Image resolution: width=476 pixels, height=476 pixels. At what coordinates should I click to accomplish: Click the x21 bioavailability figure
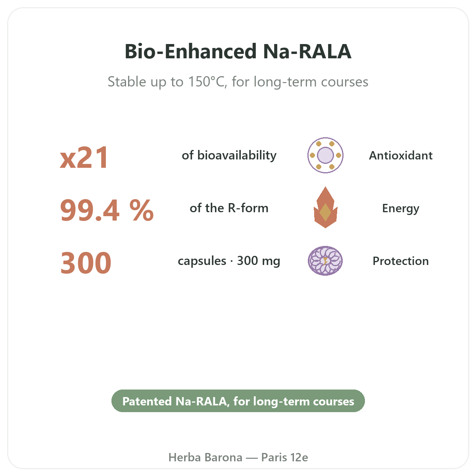[84, 157]
